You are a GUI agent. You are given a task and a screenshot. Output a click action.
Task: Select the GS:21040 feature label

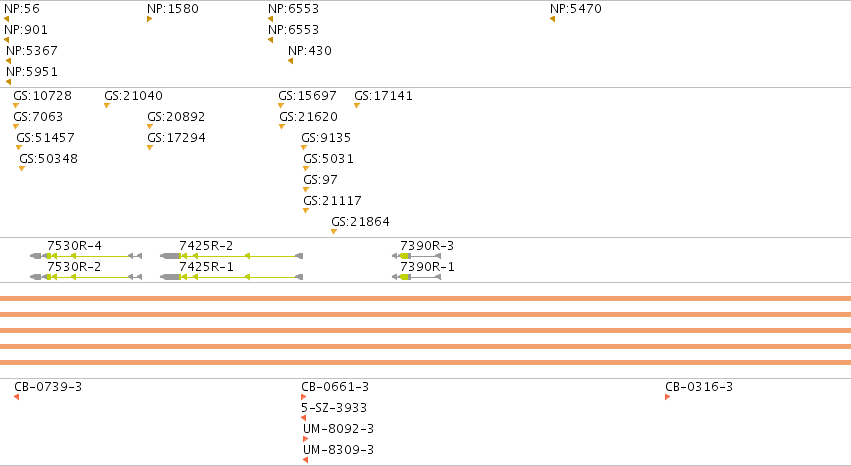[134, 96]
